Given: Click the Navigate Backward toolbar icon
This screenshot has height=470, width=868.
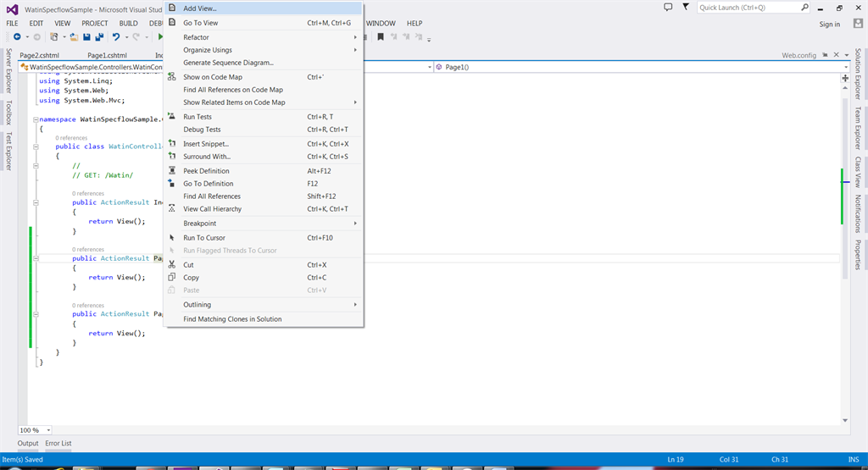Looking at the screenshot, I should coord(17,37).
